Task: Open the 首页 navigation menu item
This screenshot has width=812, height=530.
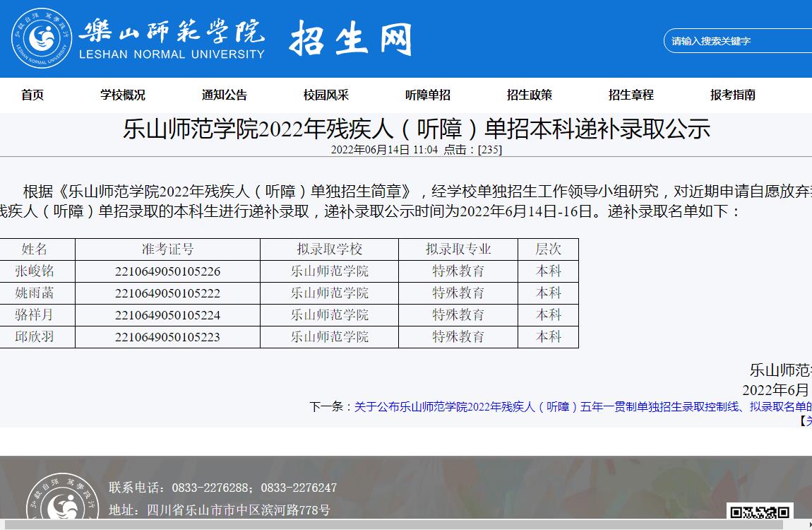Action: click(x=32, y=95)
